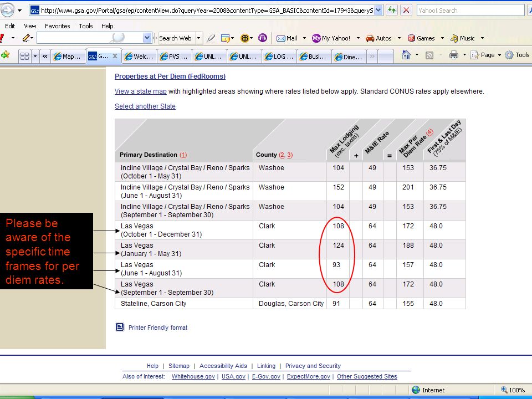
Task: Open the Yahoo toolbar search box dropdown
Action: [146, 38]
